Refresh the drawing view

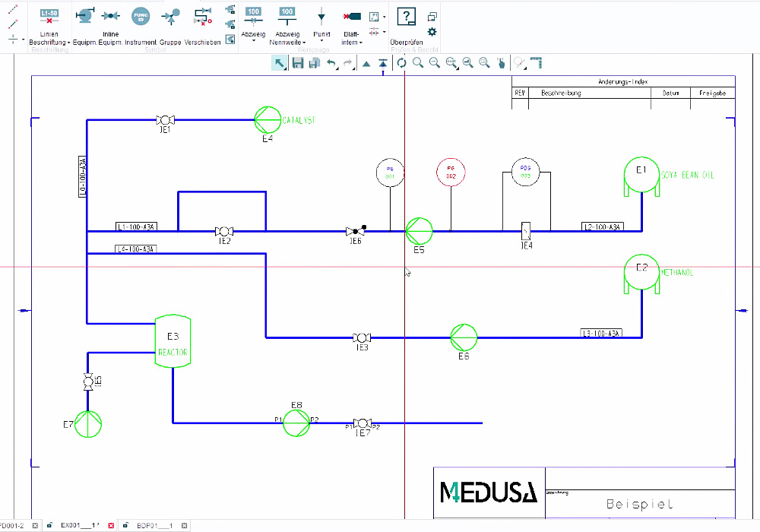401,63
